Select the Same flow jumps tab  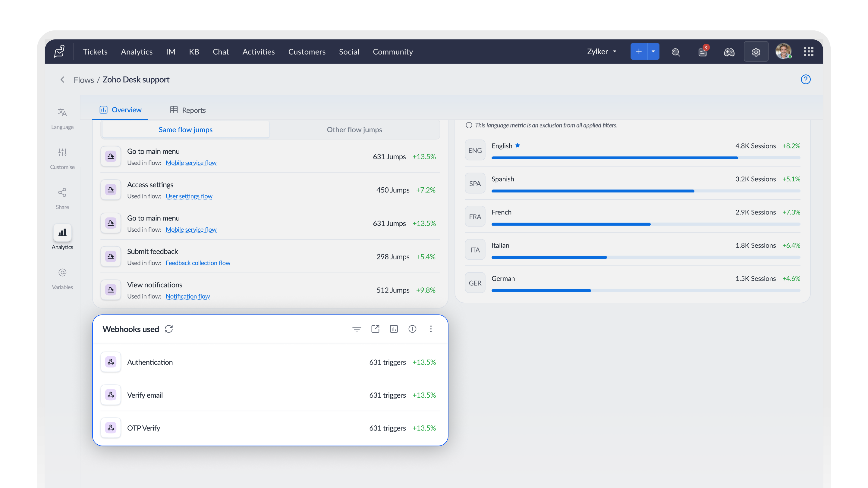185,130
